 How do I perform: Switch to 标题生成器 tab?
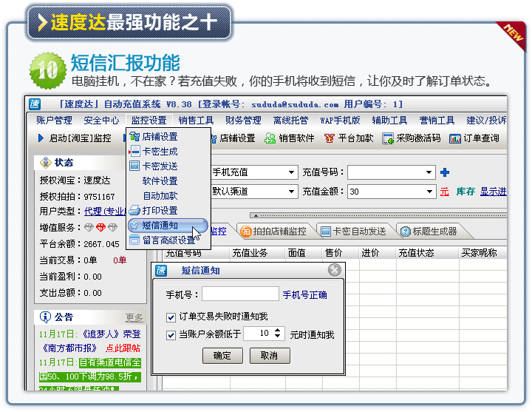coord(431,232)
